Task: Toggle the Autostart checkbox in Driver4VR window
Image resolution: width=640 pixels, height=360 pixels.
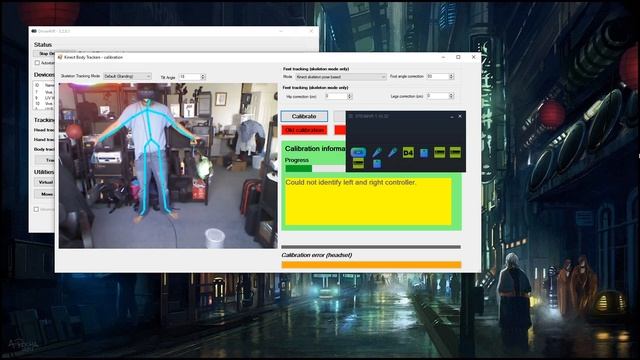Action: coord(37,63)
